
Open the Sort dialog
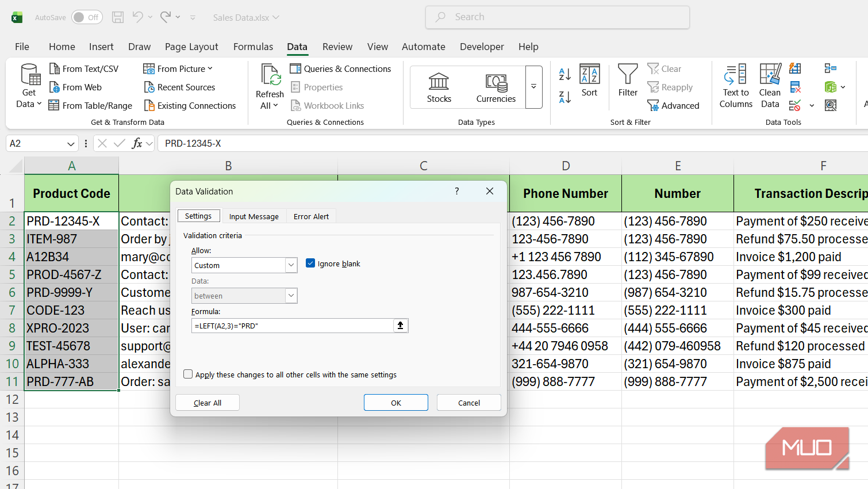pos(590,81)
